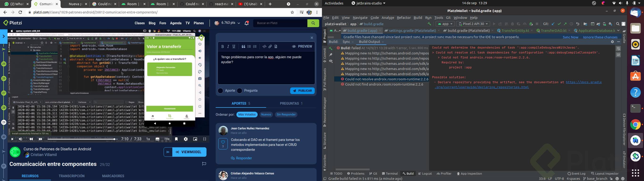Image resolution: width=644 pixels, height=181 pixels.
Task: Click the PUBLICAR button
Action: coord(302,91)
